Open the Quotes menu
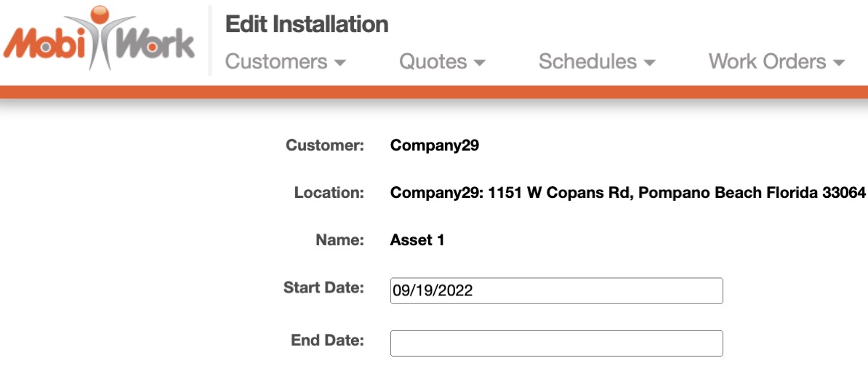Screen dimensions: 868x374 pos(433,62)
